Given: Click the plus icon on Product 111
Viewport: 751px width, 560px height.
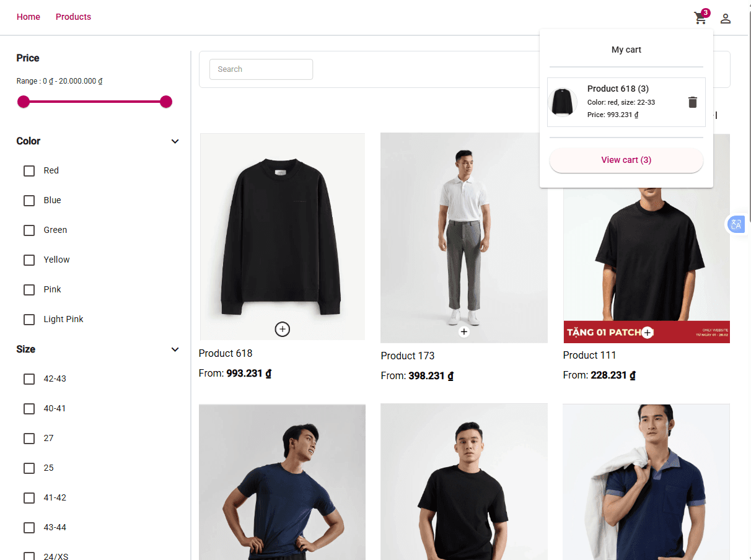Looking at the screenshot, I should pos(647,333).
